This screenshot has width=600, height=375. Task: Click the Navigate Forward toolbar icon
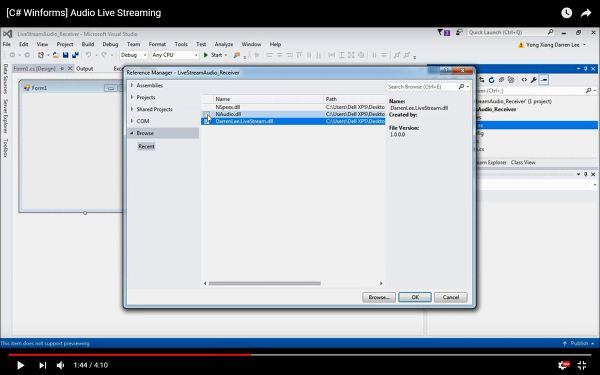point(27,55)
